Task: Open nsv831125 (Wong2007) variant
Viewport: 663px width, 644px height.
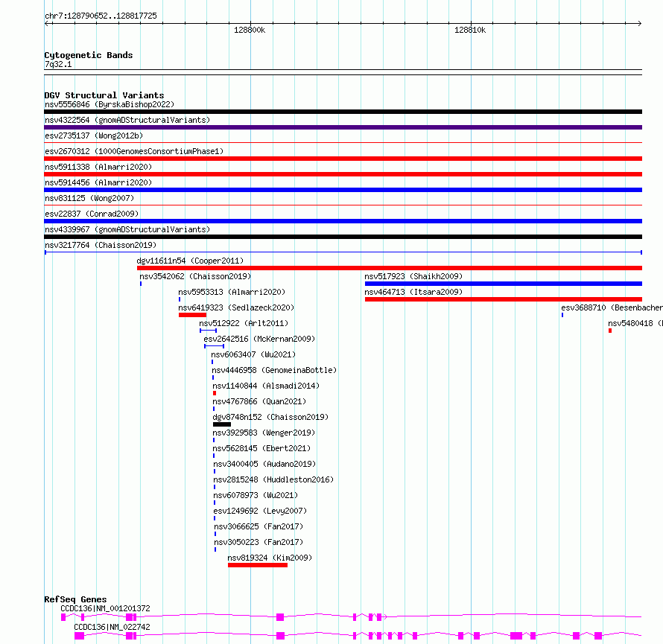Action: (x=89, y=198)
